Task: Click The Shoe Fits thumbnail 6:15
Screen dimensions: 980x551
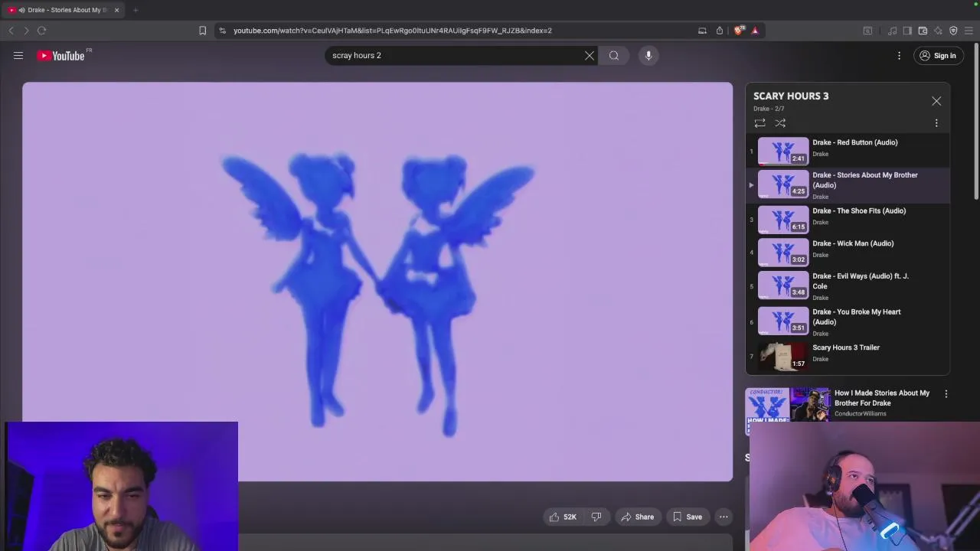Action: (x=783, y=220)
